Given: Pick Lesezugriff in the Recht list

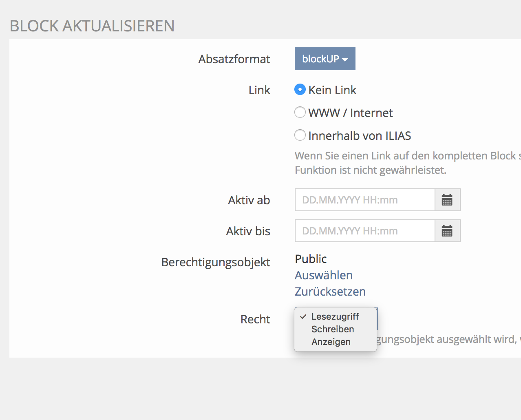Looking at the screenshot, I should point(335,316).
